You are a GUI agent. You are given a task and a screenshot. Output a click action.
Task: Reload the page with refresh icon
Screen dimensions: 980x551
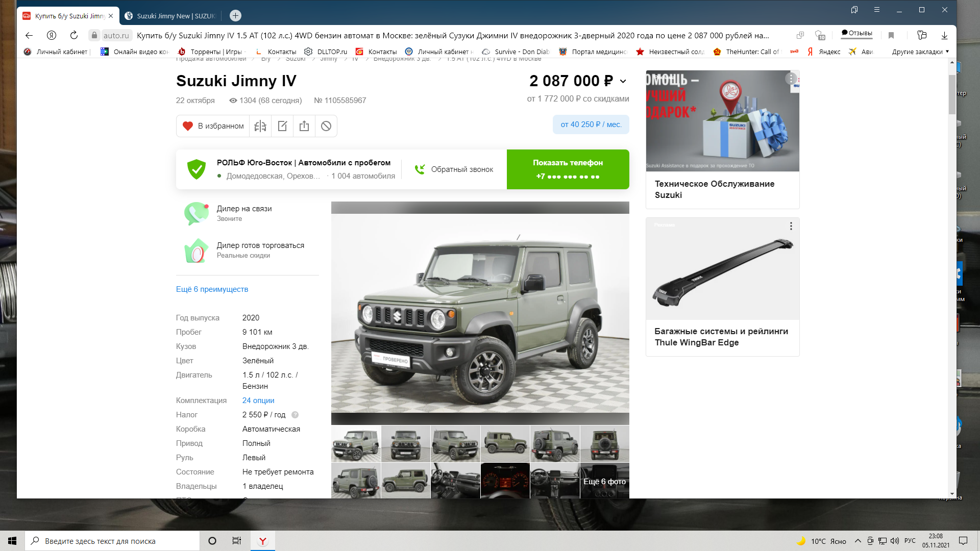(x=74, y=35)
